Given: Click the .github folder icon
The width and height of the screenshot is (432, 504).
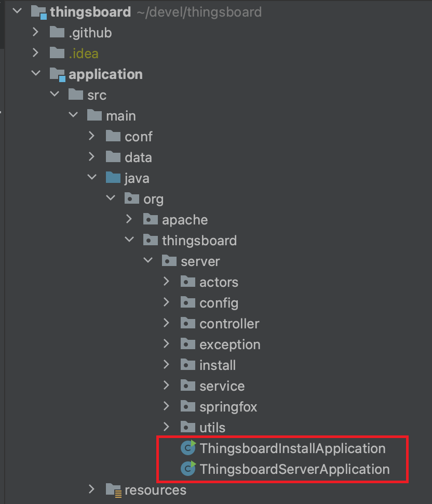Looking at the screenshot, I should [x=57, y=33].
